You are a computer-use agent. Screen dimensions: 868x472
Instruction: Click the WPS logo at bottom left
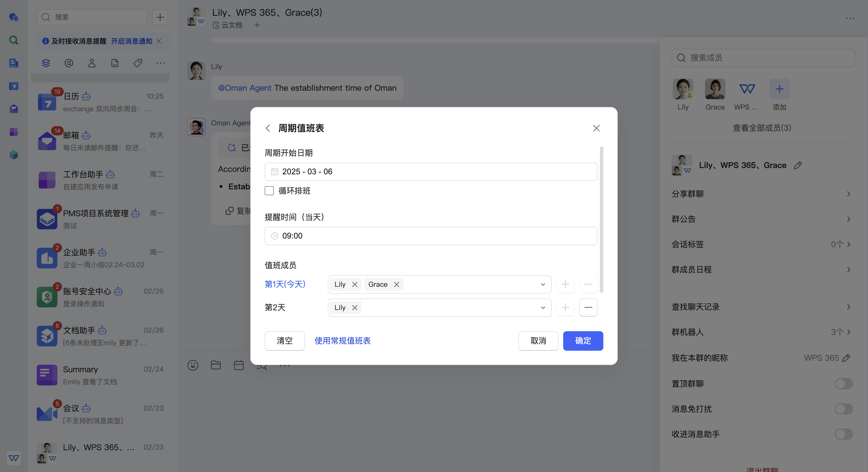click(x=13, y=458)
